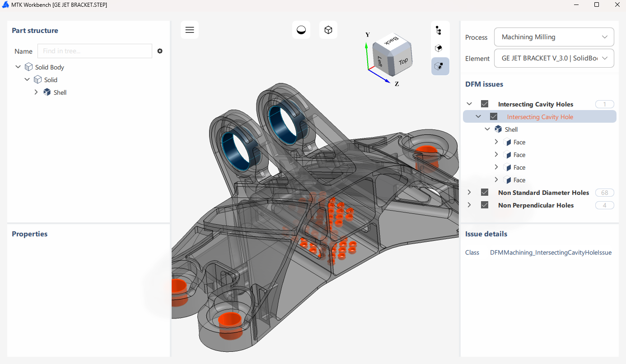The image size is (626, 364).
Task: Disable the Non Perpendicular Holes checkbox
Action: pos(484,205)
